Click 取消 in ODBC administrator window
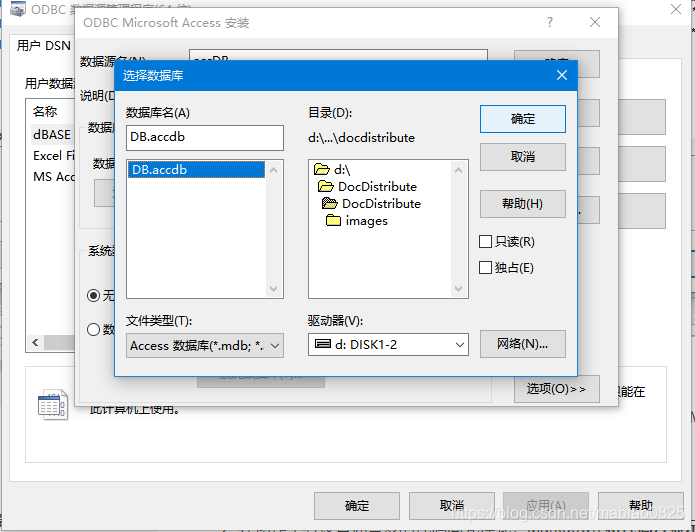Image resolution: width=695 pixels, height=532 pixels. (x=452, y=505)
